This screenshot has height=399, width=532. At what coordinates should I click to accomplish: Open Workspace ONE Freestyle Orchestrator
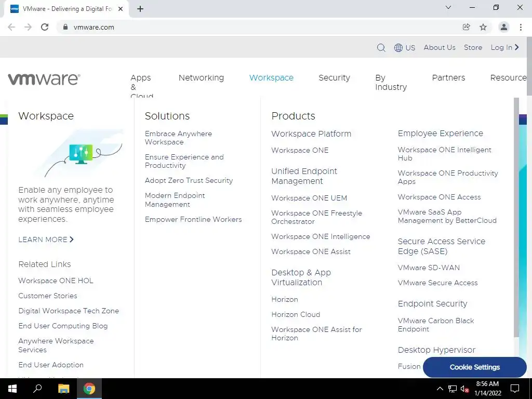tap(316, 217)
